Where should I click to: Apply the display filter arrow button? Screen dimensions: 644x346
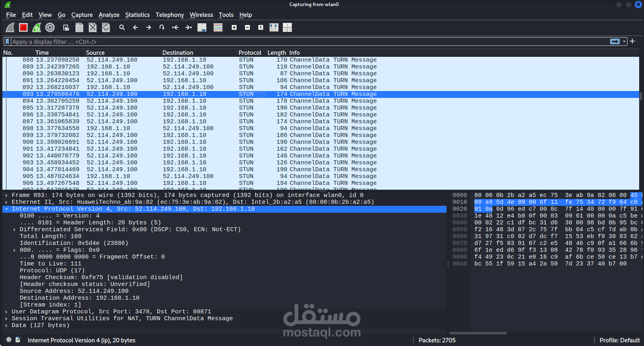click(x=615, y=41)
